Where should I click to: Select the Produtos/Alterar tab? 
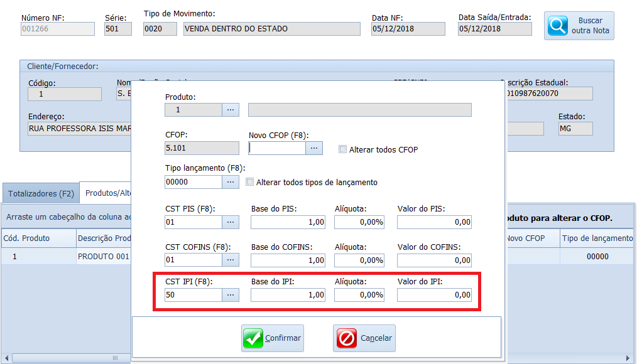(x=107, y=193)
